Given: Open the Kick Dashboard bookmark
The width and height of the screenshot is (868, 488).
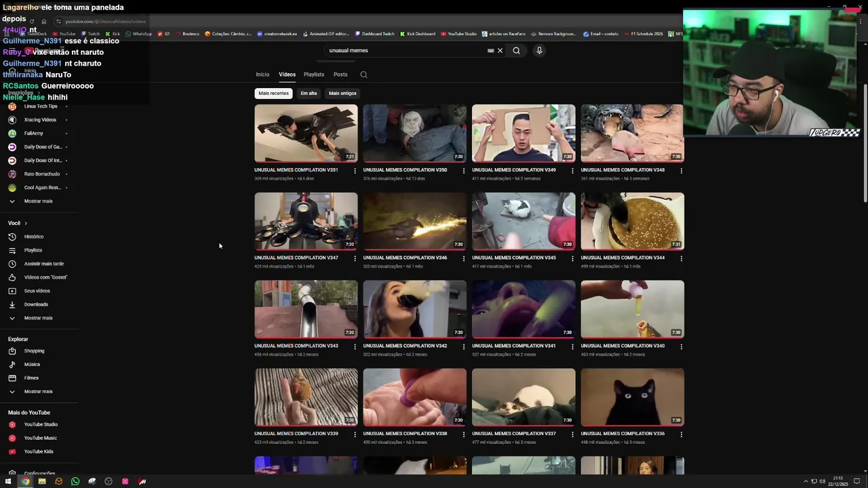Looking at the screenshot, I should pos(418,34).
